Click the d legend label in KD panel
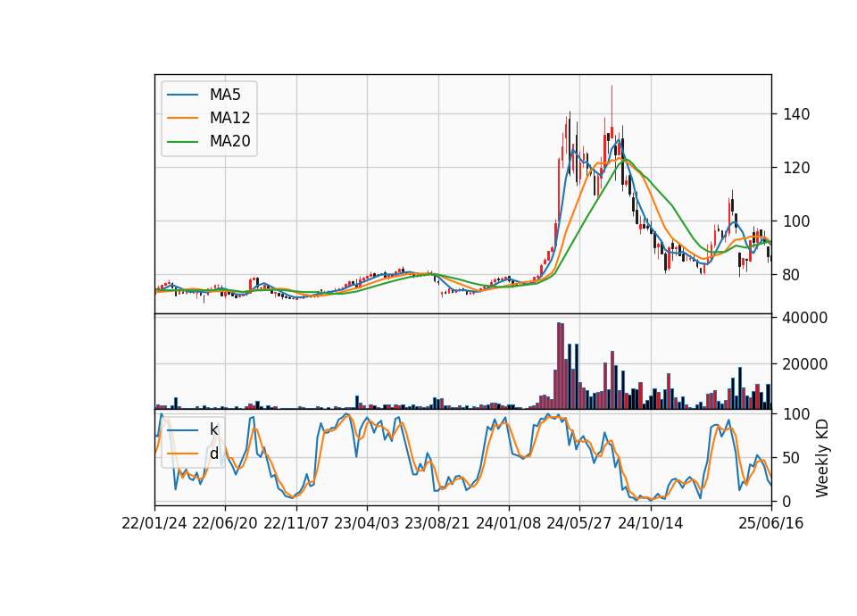857x616 pixels. pos(213,454)
